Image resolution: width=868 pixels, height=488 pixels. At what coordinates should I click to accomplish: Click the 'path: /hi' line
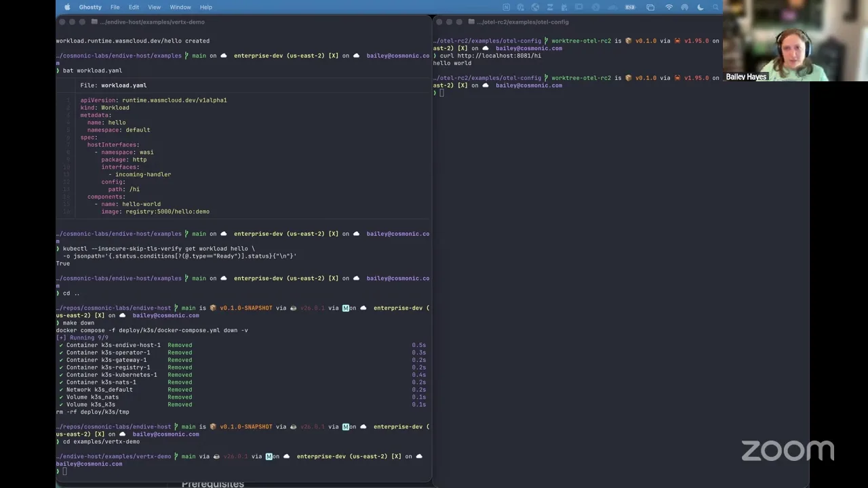[124, 190]
